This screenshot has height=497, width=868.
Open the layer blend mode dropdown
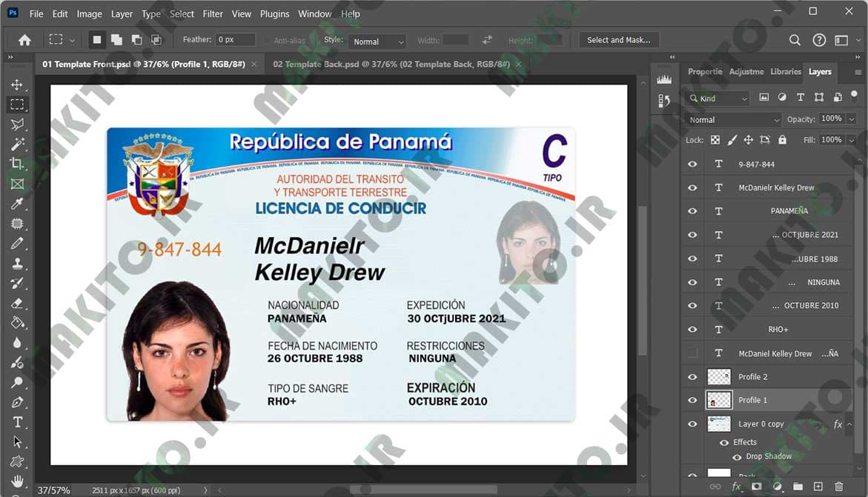click(x=734, y=119)
